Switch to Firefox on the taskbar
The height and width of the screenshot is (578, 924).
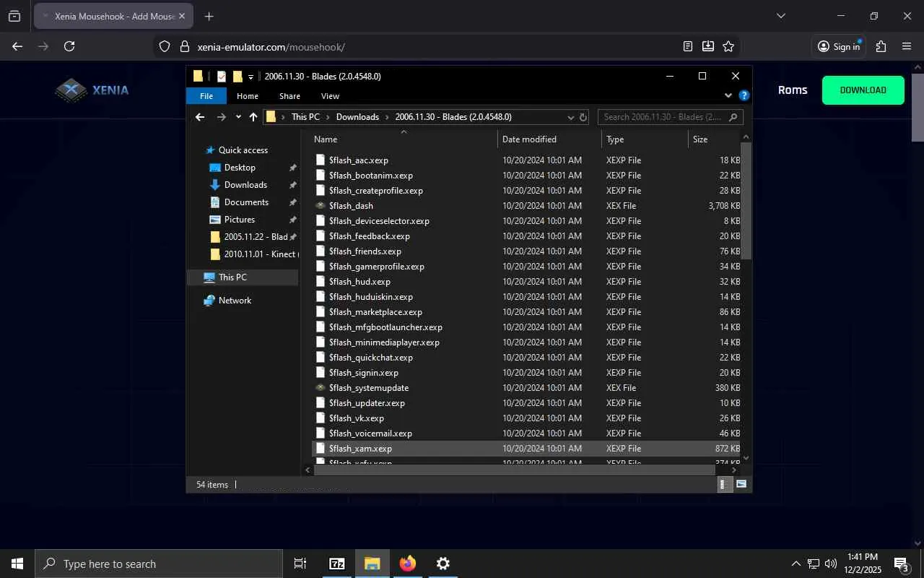tap(408, 564)
